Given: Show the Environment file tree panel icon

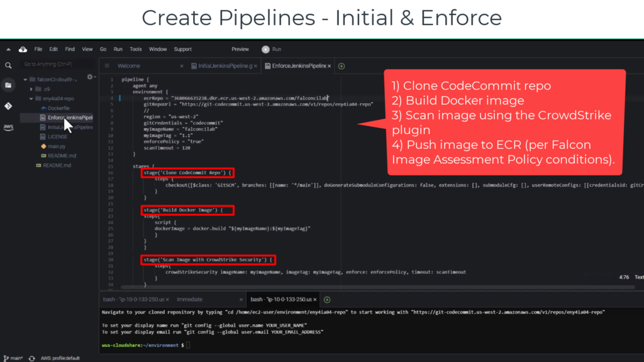Looking at the screenshot, I should click(8, 85).
